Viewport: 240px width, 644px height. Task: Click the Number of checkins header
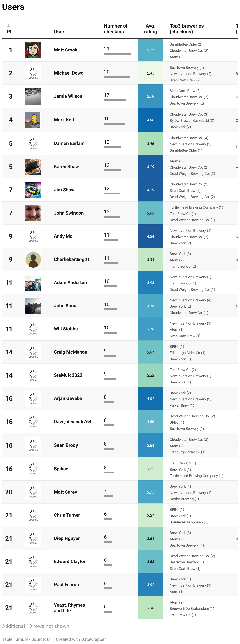click(116, 29)
